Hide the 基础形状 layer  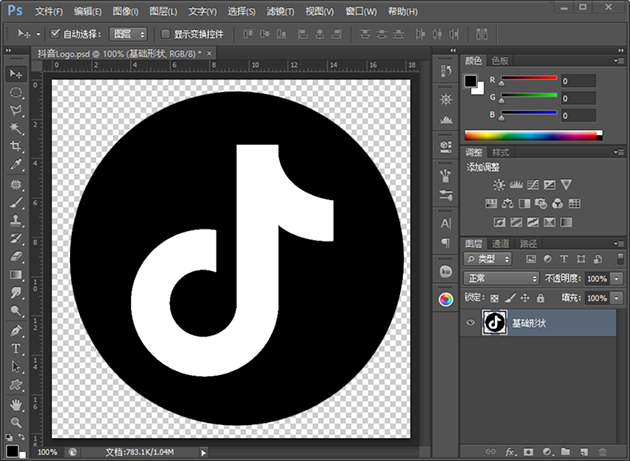(x=470, y=322)
